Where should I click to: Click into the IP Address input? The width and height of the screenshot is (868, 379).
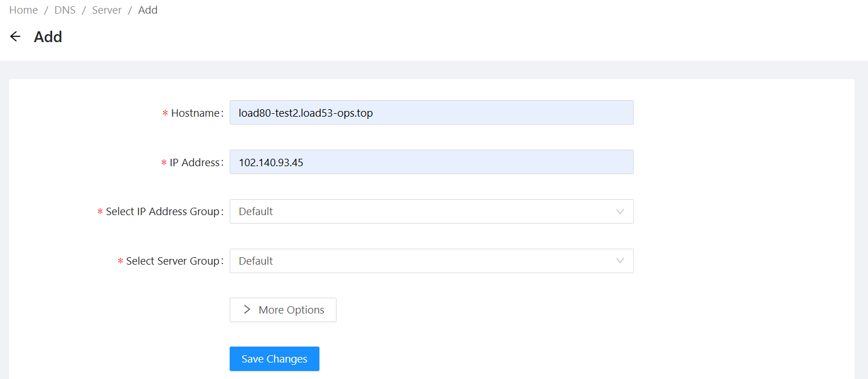(431, 162)
